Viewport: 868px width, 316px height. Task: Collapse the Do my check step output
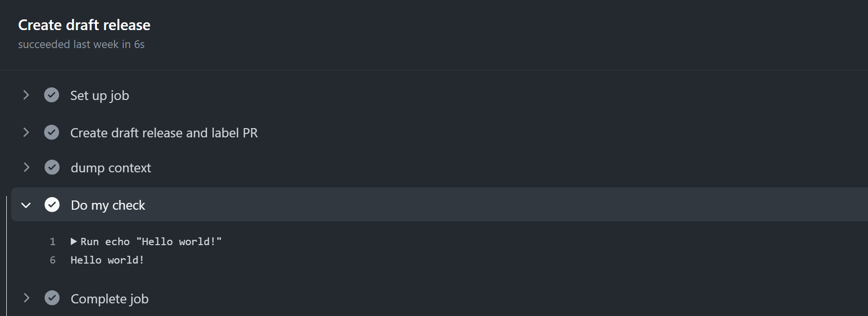[26, 205]
